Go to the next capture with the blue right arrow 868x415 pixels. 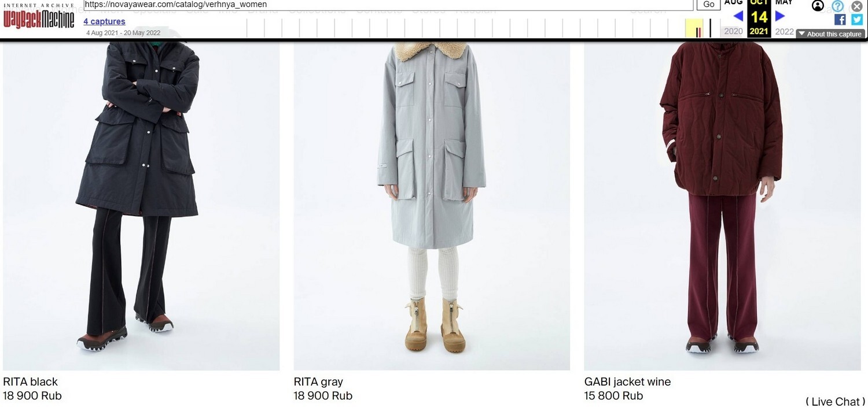click(780, 16)
